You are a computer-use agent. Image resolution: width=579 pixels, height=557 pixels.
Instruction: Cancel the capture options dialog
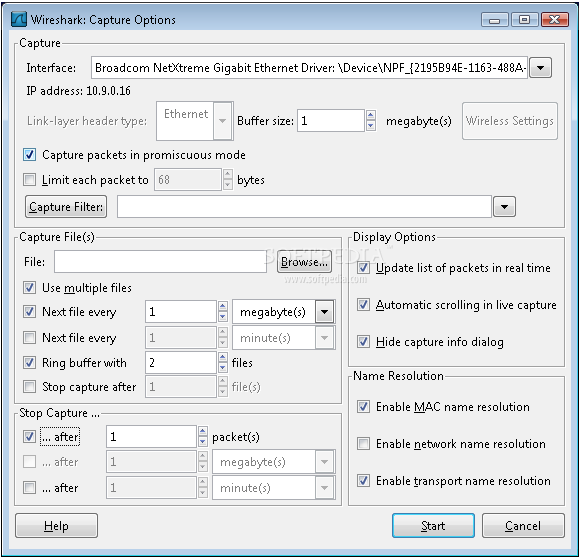coord(523,526)
